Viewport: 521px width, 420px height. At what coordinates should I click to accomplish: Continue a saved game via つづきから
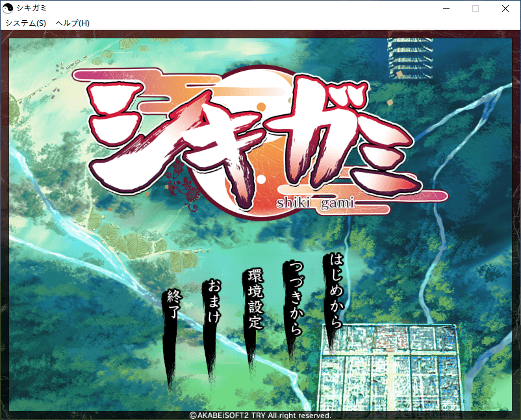pos(296,299)
